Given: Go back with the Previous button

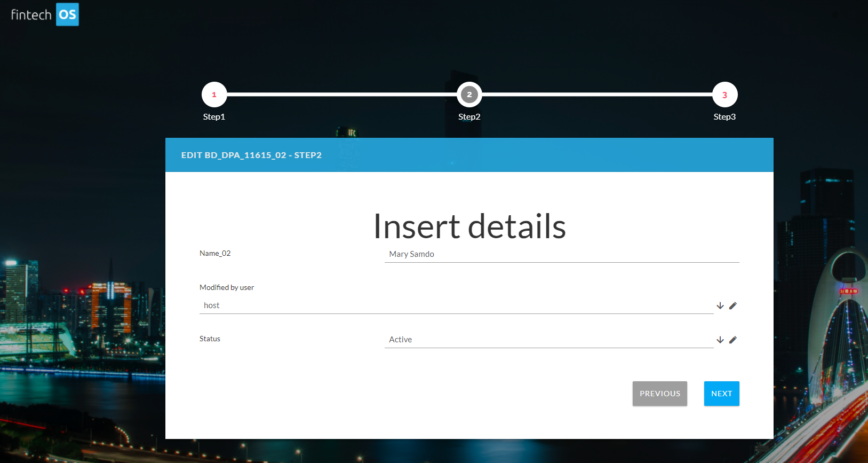Looking at the screenshot, I should (659, 394).
